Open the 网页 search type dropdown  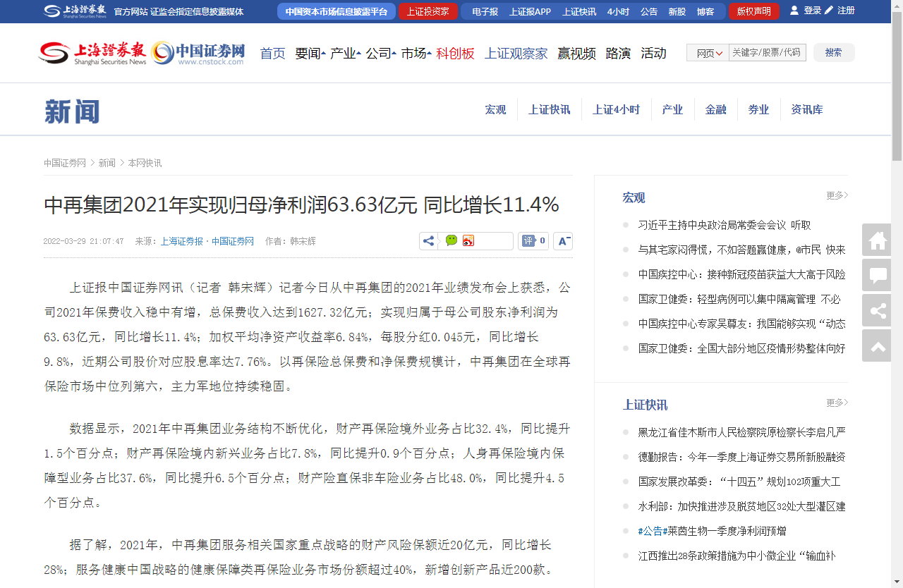point(708,53)
